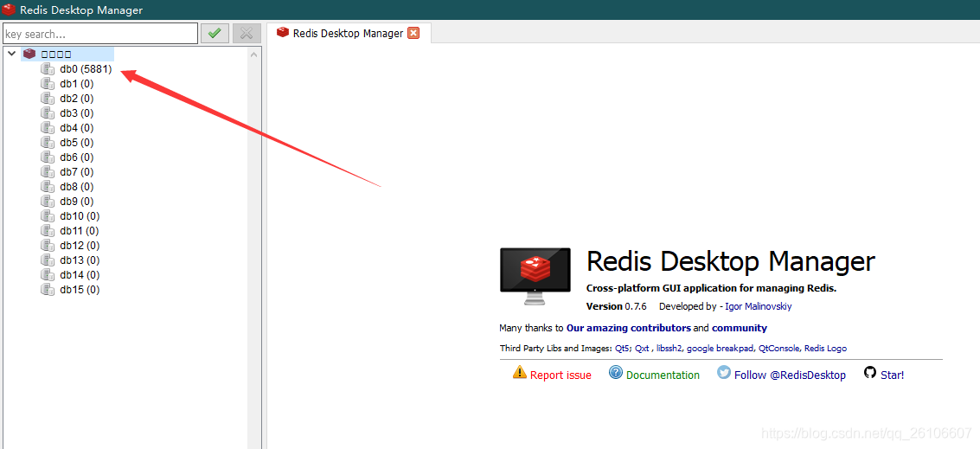Screen dimensions: 980x449
Task: Click the Redis icon on the tab
Action: click(283, 33)
